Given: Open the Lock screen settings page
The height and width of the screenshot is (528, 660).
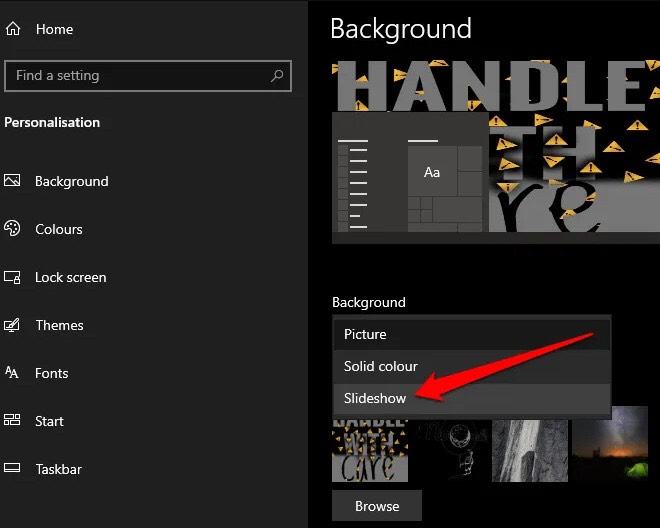Looking at the screenshot, I should pyautogui.click(x=71, y=277).
